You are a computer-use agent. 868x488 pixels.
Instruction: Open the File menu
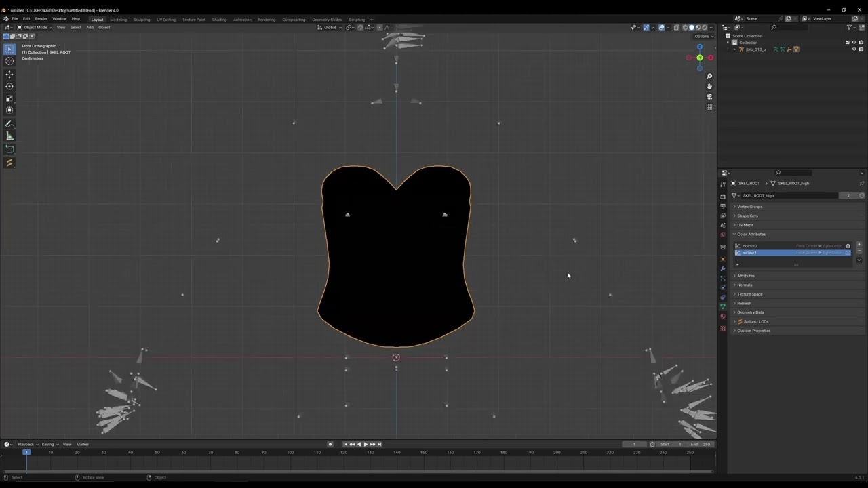point(15,19)
